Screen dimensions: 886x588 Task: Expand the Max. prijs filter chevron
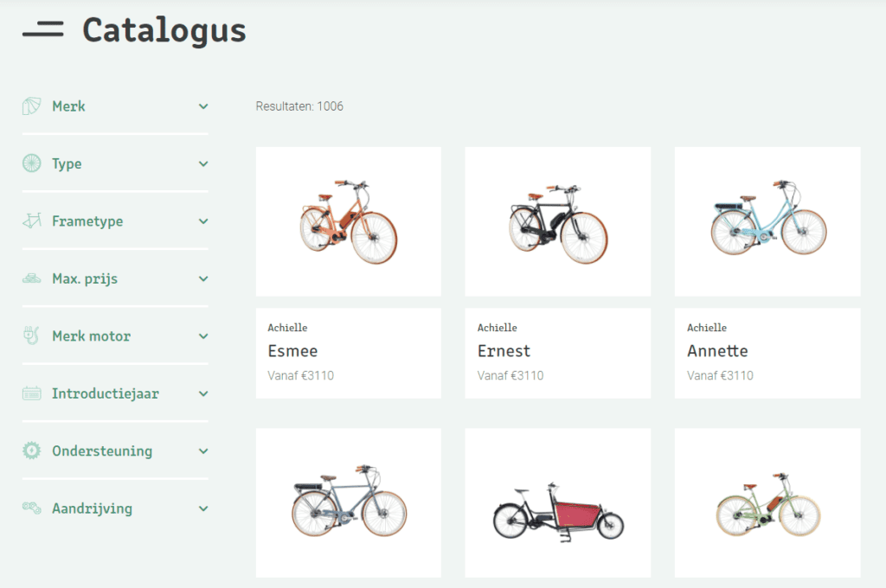[x=203, y=278]
